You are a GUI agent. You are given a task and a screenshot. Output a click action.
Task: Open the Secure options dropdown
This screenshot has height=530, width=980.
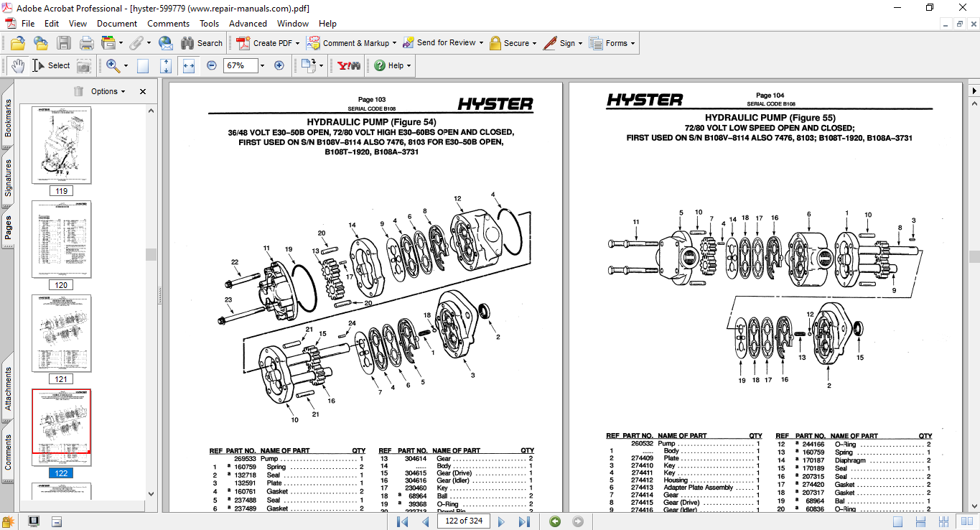click(513, 43)
